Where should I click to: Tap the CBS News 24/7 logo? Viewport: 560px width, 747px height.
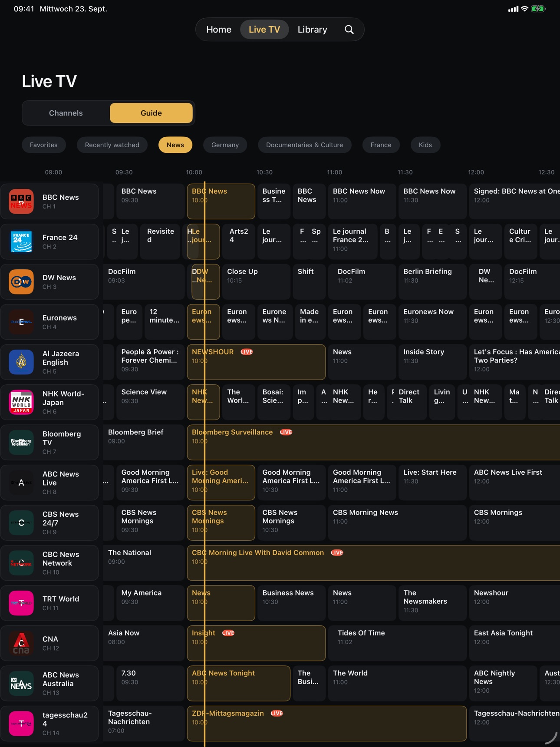click(21, 523)
